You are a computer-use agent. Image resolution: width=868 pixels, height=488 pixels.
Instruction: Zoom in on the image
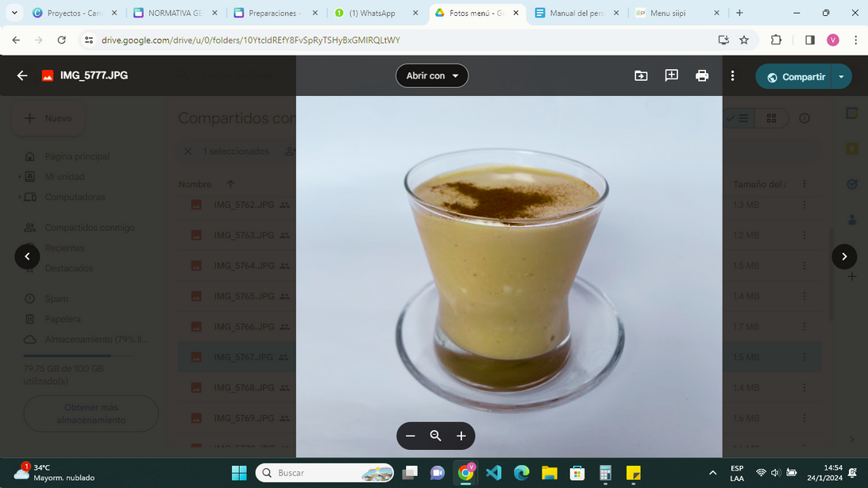pyautogui.click(x=461, y=436)
